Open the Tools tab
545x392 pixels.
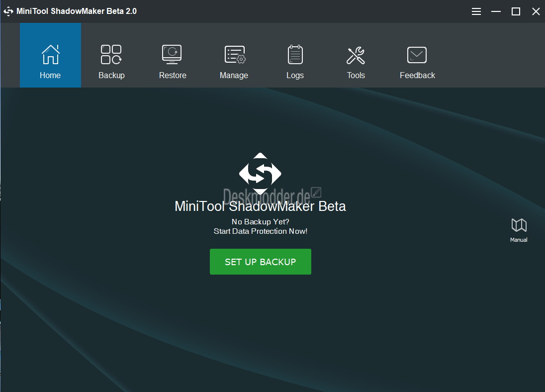[356, 55]
